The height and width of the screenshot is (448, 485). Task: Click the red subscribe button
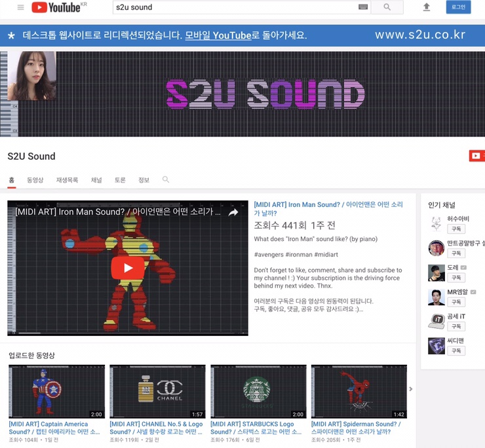pyautogui.click(x=477, y=156)
